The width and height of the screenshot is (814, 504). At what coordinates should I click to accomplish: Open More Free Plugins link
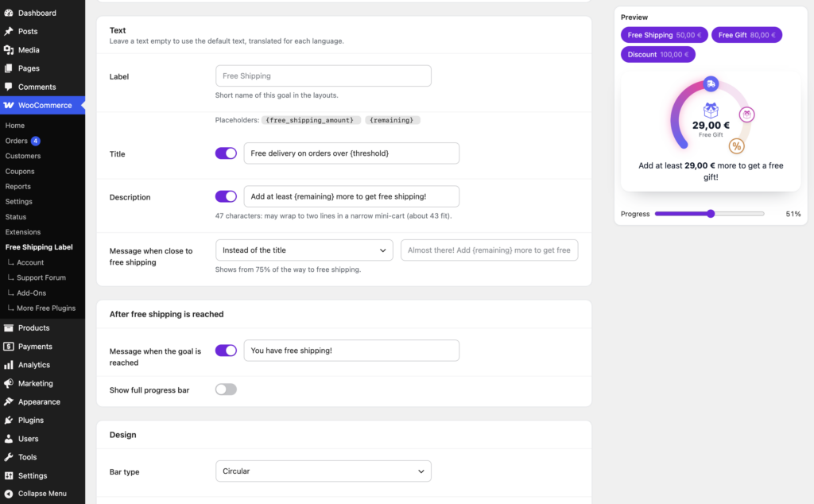(45, 308)
